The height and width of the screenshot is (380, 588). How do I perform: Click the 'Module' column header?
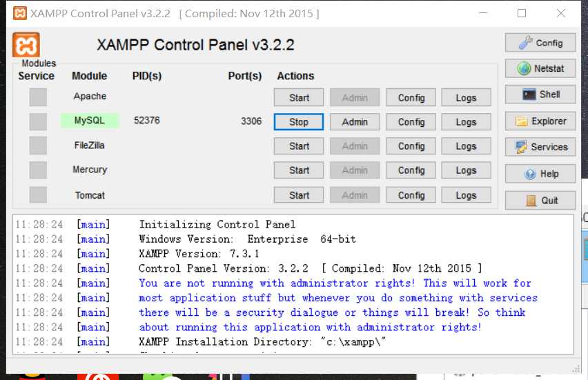[89, 76]
